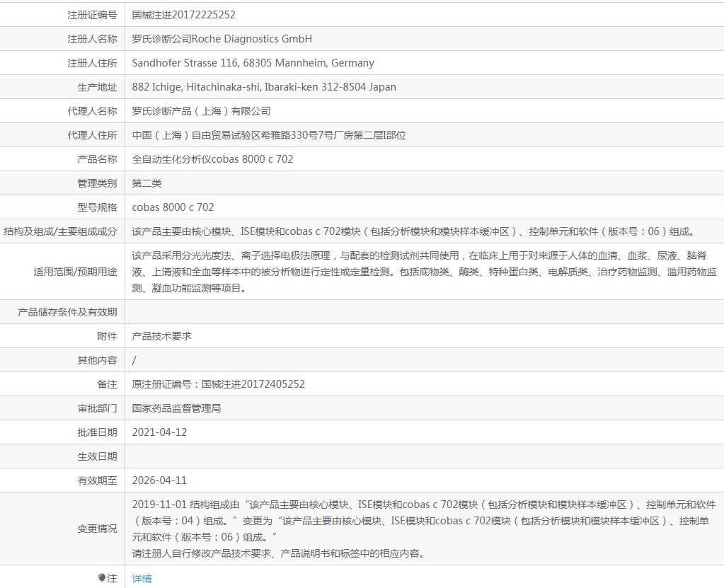
Task: Click the 适用范围/预期用途 label
Action: click(75, 272)
